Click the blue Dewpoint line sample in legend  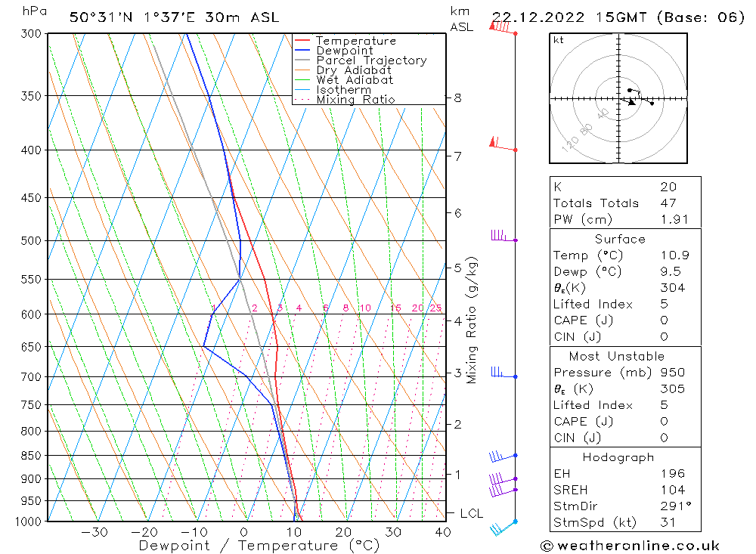pos(302,50)
